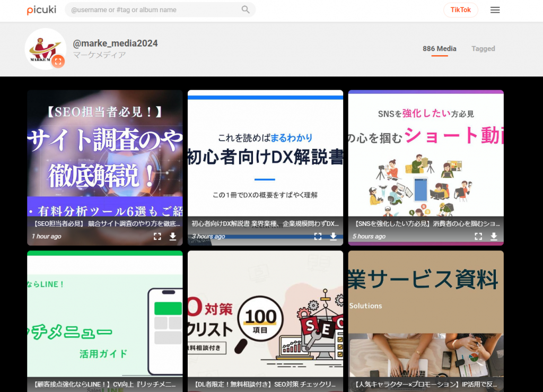The image size is (543, 392).
Task: Click the search magnifier icon
Action: point(245,10)
